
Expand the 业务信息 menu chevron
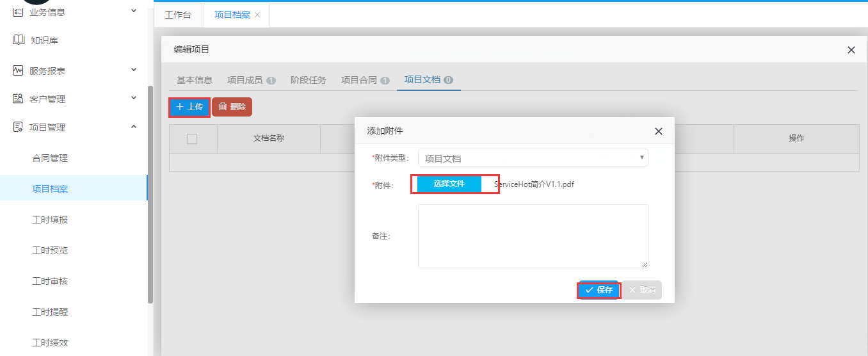coord(134,11)
